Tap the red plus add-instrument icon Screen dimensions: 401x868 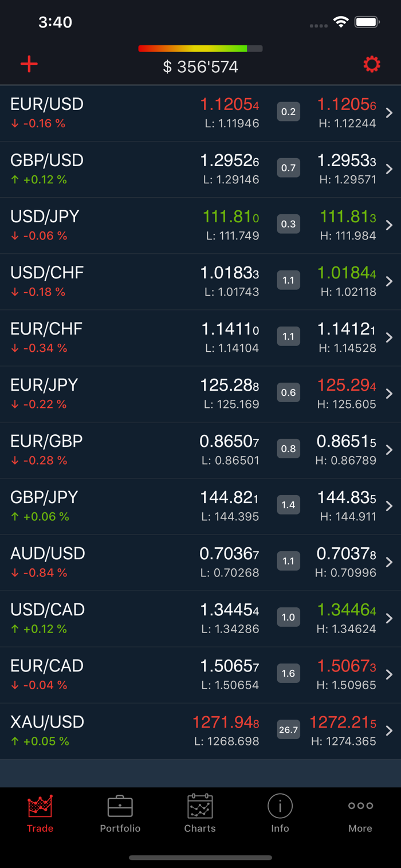pos(29,64)
